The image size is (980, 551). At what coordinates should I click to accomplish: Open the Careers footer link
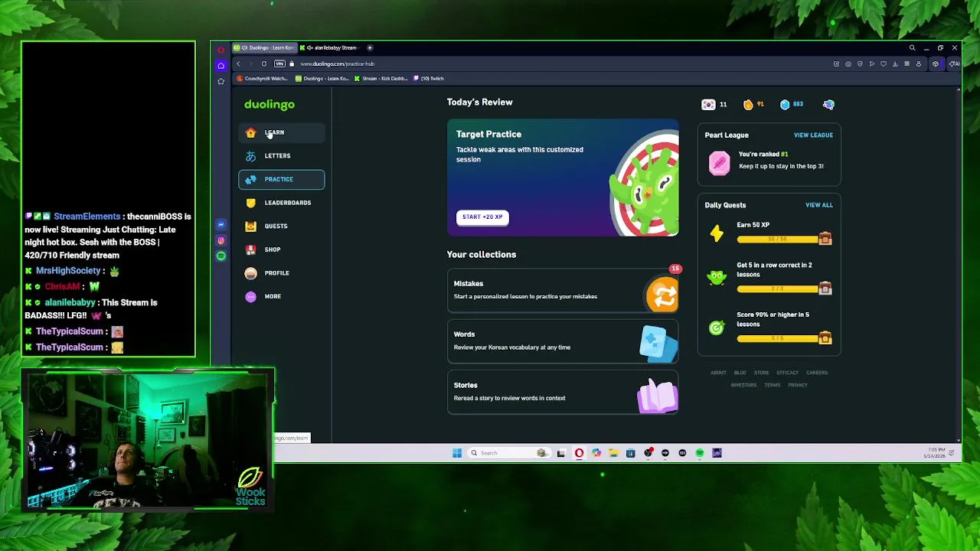click(x=817, y=373)
